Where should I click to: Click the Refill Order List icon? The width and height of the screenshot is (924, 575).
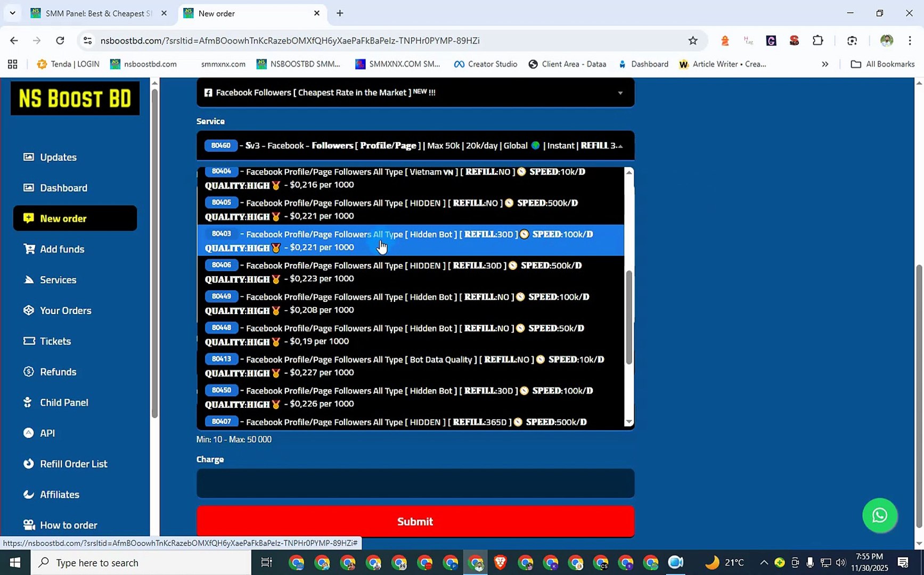pyautogui.click(x=29, y=464)
